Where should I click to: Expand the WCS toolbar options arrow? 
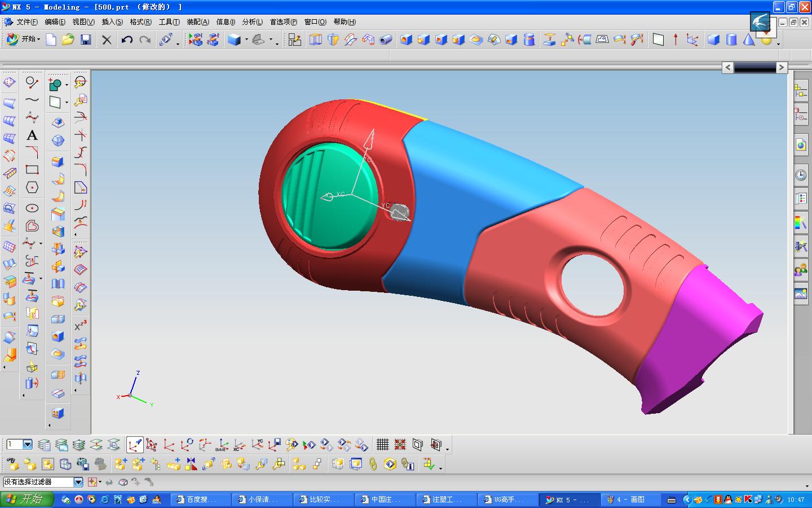(x=448, y=449)
